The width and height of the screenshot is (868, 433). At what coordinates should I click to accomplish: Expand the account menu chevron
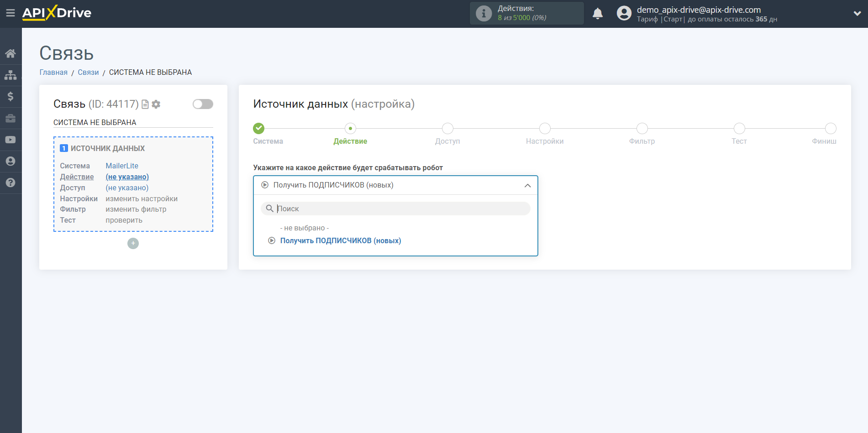(x=857, y=14)
